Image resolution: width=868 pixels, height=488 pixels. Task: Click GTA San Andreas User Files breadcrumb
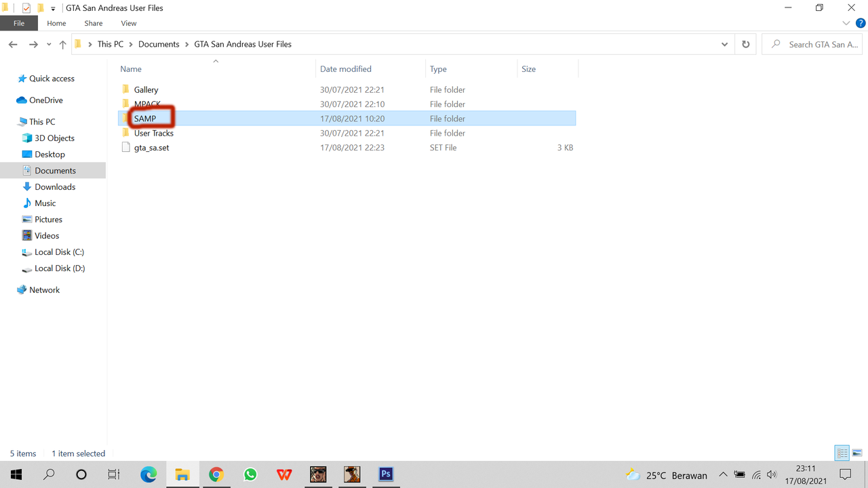pos(243,44)
